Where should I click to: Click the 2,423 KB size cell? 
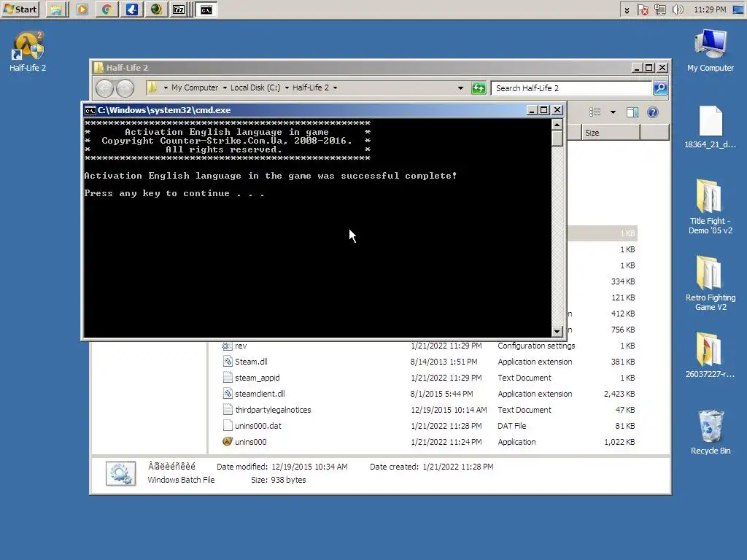619,394
